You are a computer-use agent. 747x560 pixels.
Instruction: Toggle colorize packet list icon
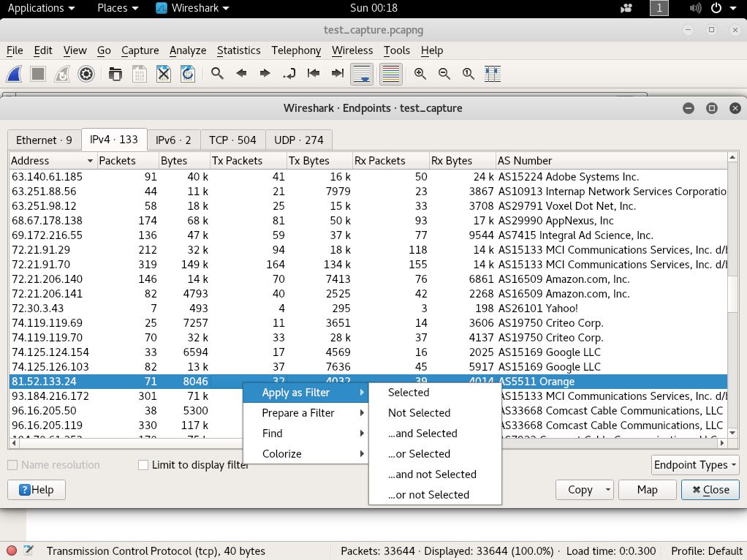point(391,74)
